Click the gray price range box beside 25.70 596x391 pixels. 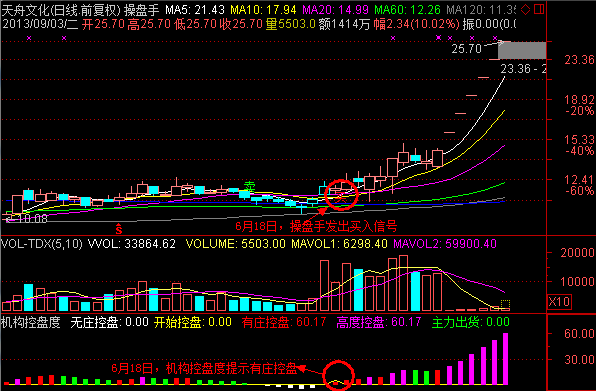click(522, 51)
